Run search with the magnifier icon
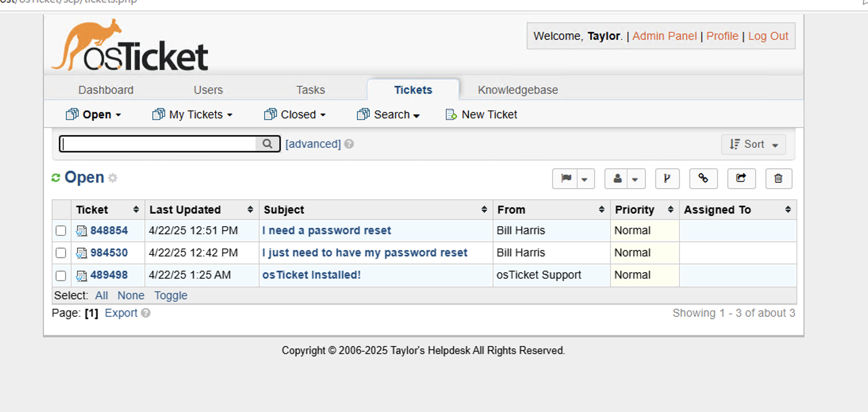This screenshot has width=868, height=412. (267, 144)
